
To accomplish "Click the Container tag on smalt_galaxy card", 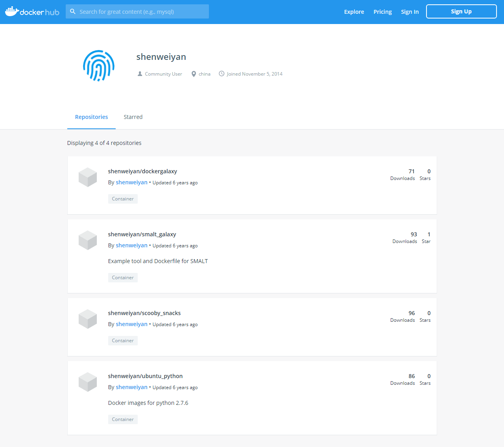I will (x=123, y=278).
